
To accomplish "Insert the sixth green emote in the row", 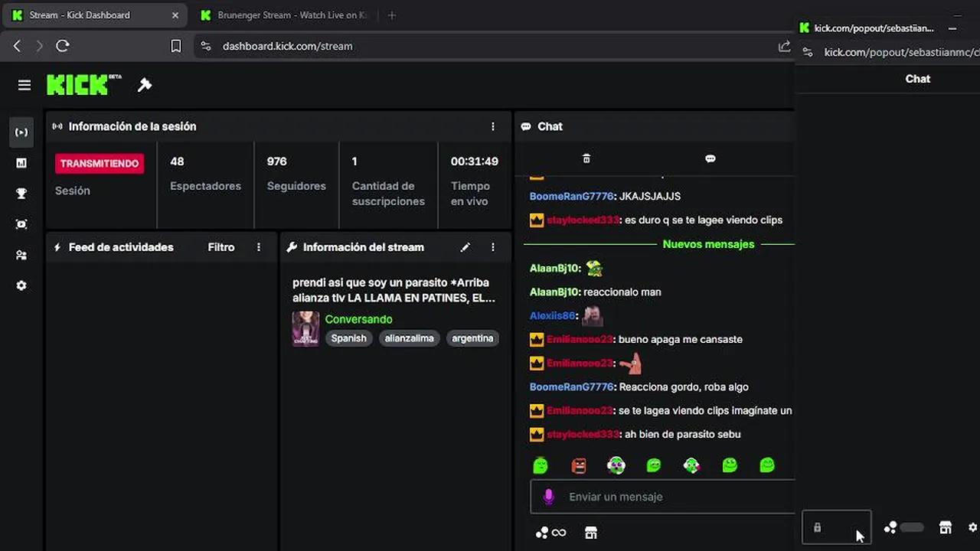I will (x=730, y=465).
